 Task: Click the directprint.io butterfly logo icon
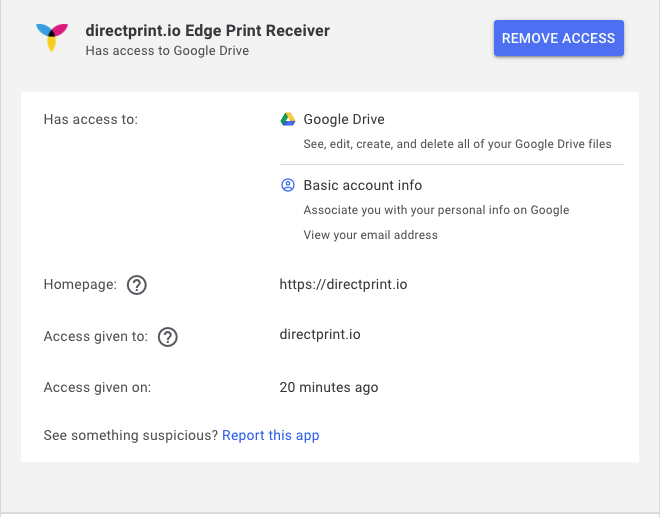coord(52,38)
